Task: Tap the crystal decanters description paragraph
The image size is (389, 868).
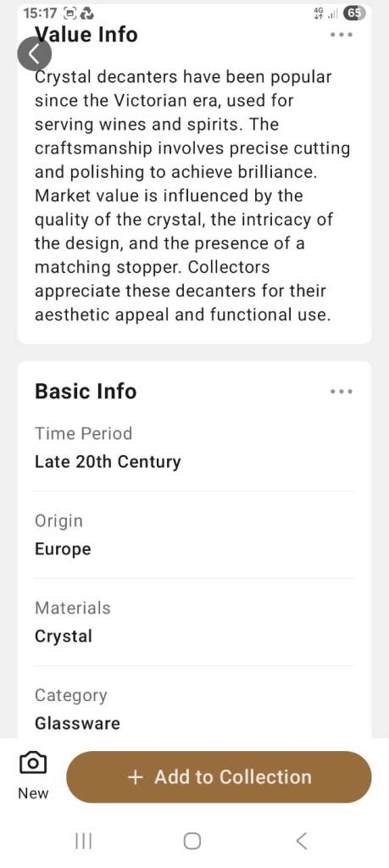Action: click(192, 196)
